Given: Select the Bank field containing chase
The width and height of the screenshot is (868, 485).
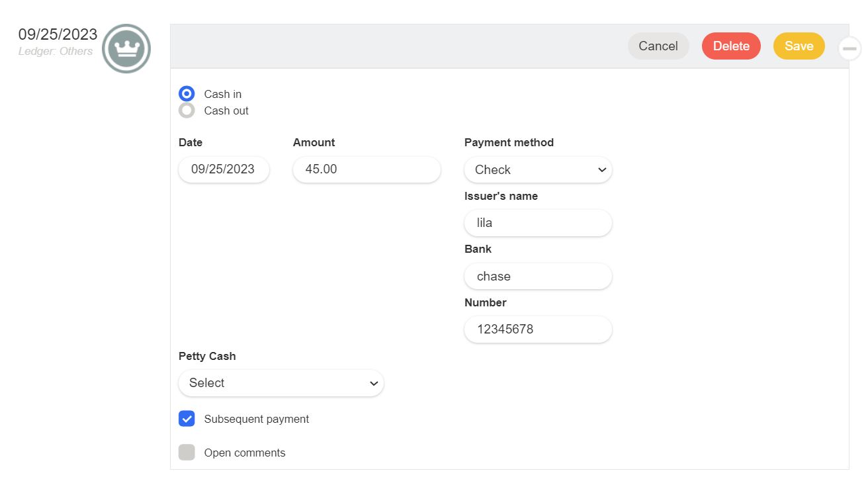Looking at the screenshot, I should pos(538,277).
